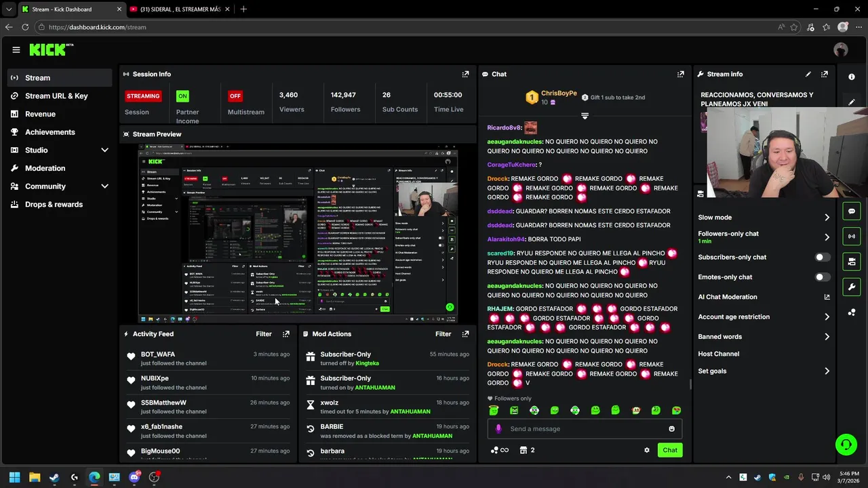This screenshot has height=488, width=868.
Task: Toggle the camera icon in right sidebar
Action: (x=852, y=261)
